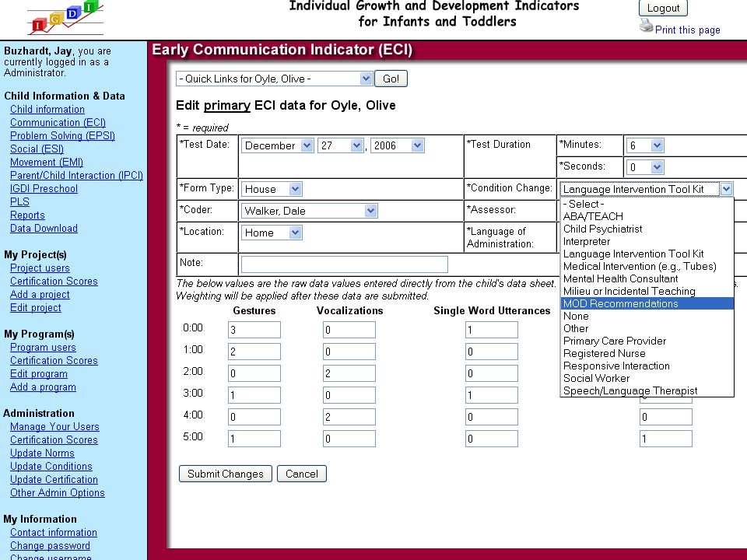The image size is (747, 560).
Task: Open the Form Type dropdown showing House
Action: point(272,189)
